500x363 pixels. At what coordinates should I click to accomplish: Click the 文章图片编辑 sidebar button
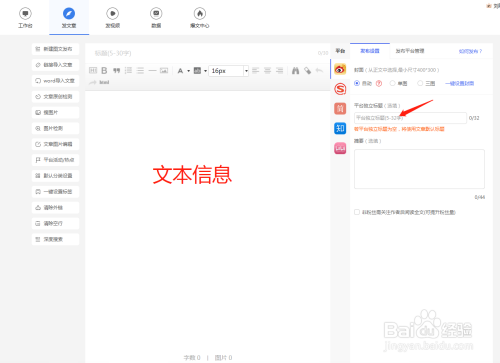[56, 144]
